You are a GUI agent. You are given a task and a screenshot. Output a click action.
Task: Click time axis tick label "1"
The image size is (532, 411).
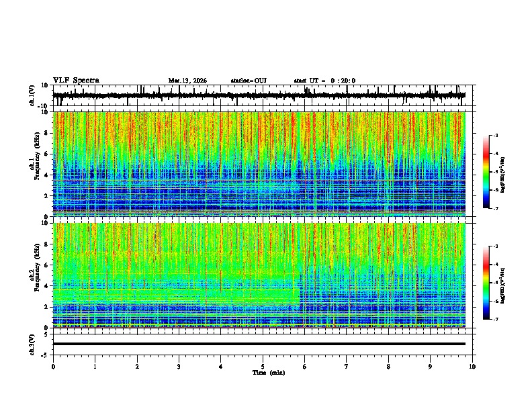95,367
